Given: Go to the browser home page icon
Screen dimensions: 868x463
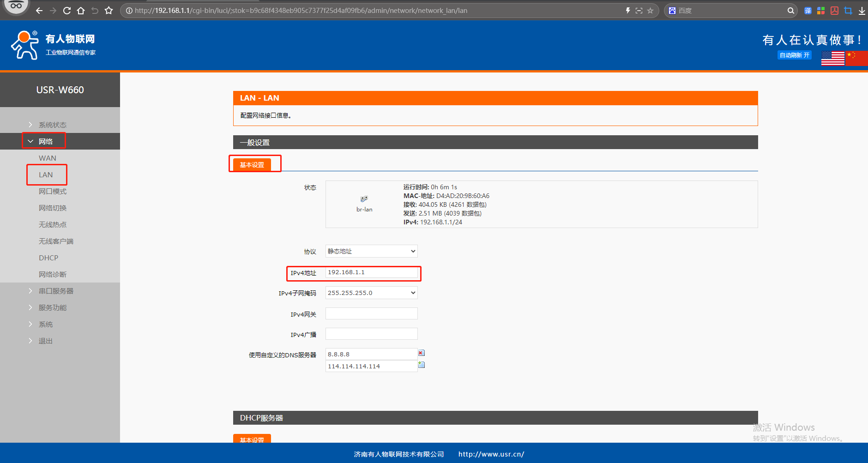Looking at the screenshot, I should pos(81,11).
